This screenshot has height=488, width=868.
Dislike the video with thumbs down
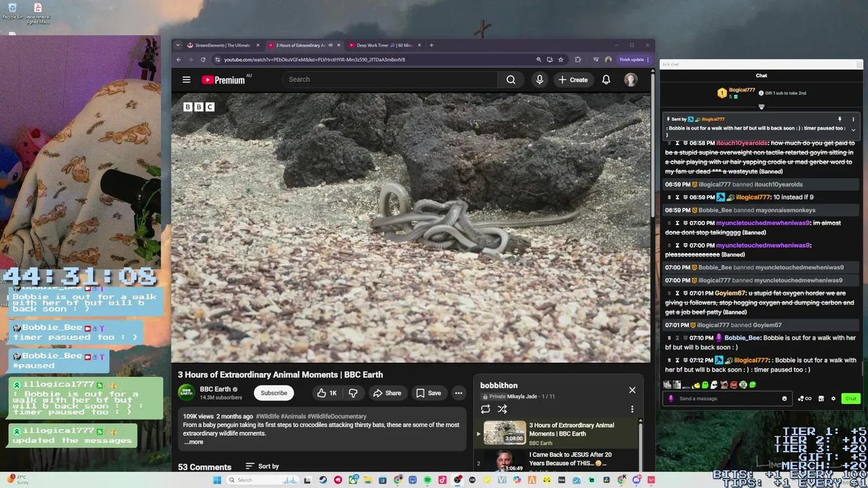point(353,393)
